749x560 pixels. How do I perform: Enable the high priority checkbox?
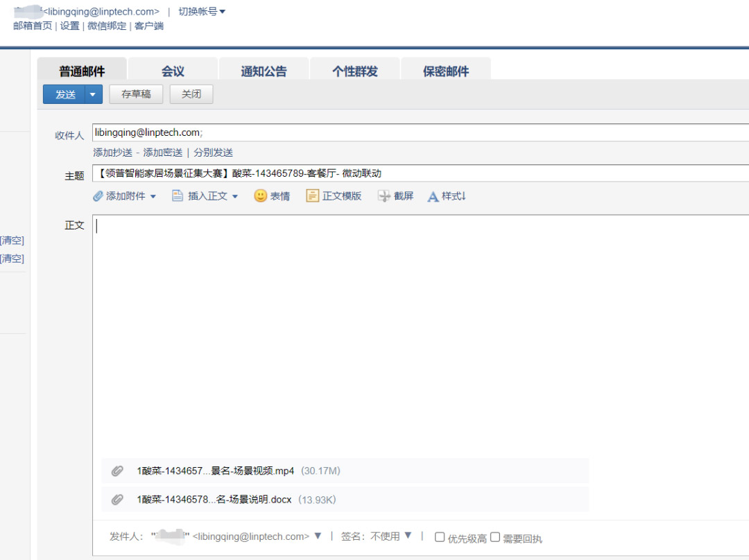point(440,537)
